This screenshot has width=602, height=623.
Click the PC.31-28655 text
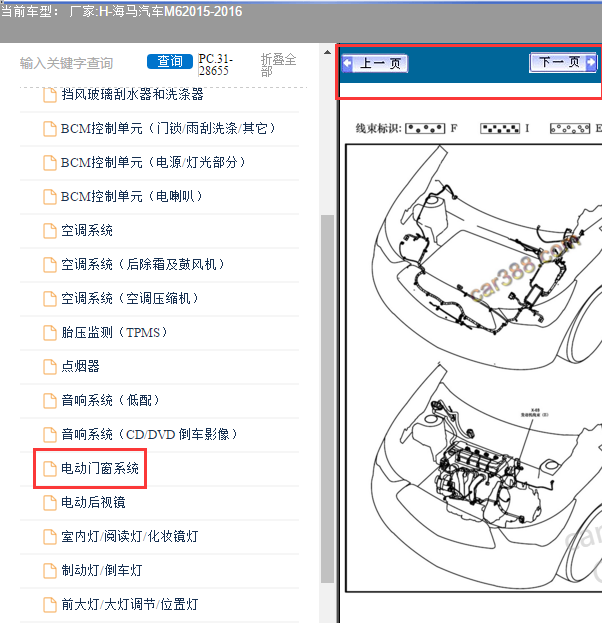(215, 65)
